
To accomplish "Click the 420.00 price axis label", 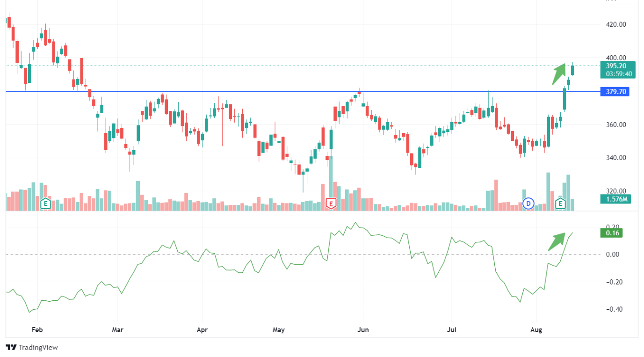I will click(x=616, y=24).
